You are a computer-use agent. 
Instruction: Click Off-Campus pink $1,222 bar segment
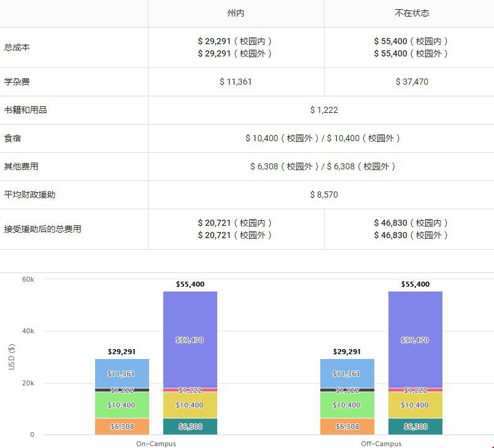(415, 390)
